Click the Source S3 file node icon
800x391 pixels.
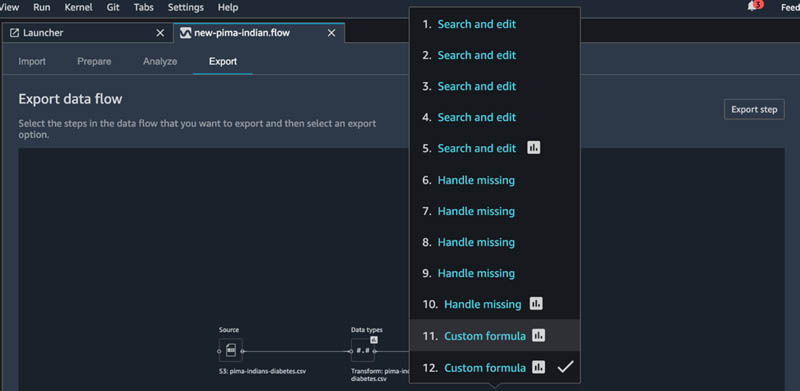[x=231, y=351]
